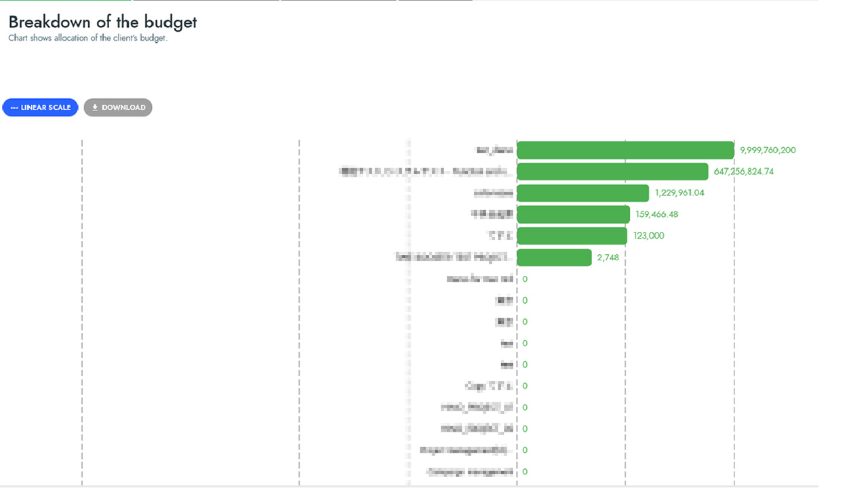
Task: Select the green bar valued 9,999,760,200
Action: tap(625, 150)
